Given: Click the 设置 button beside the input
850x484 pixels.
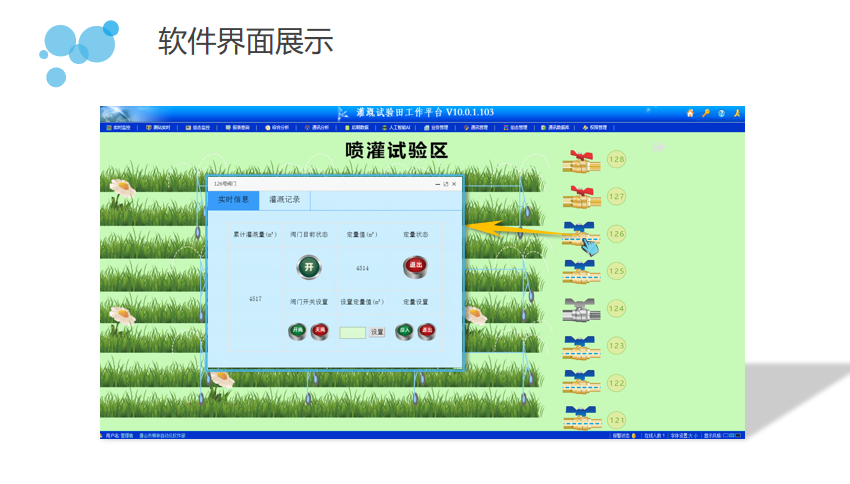Looking at the screenshot, I should [377, 332].
